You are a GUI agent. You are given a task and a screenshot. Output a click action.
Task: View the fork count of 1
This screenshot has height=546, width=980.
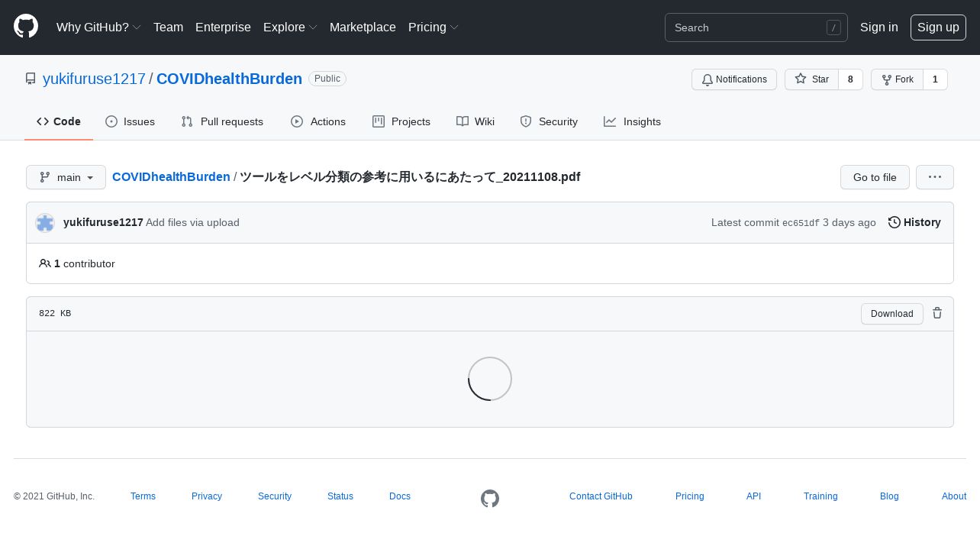[x=935, y=79]
